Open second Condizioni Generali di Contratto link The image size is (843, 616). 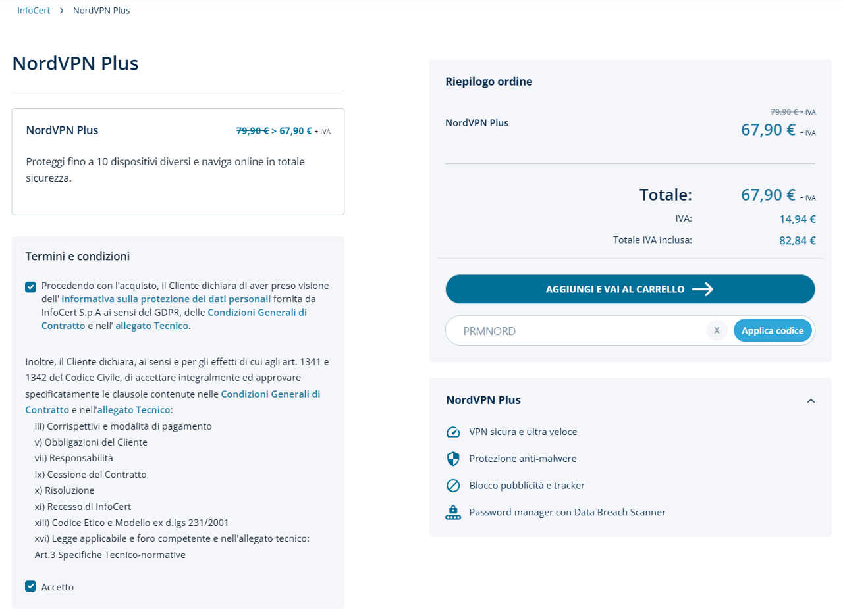click(270, 394)
